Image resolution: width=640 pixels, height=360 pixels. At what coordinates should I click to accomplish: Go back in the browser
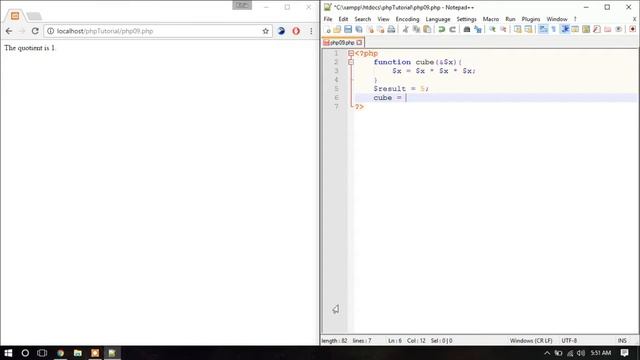coord(9,31)
